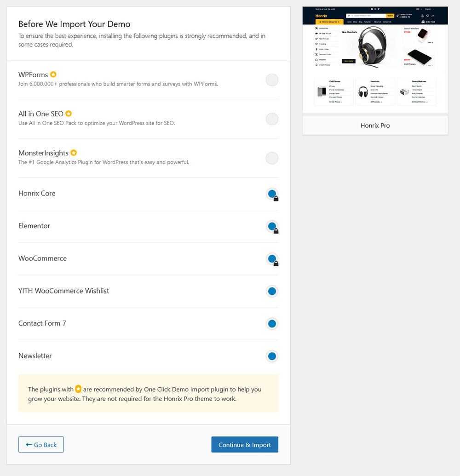Click the star icon in the yellow notice
Screen dimensions: 460x476
click(x=78, y=389)
